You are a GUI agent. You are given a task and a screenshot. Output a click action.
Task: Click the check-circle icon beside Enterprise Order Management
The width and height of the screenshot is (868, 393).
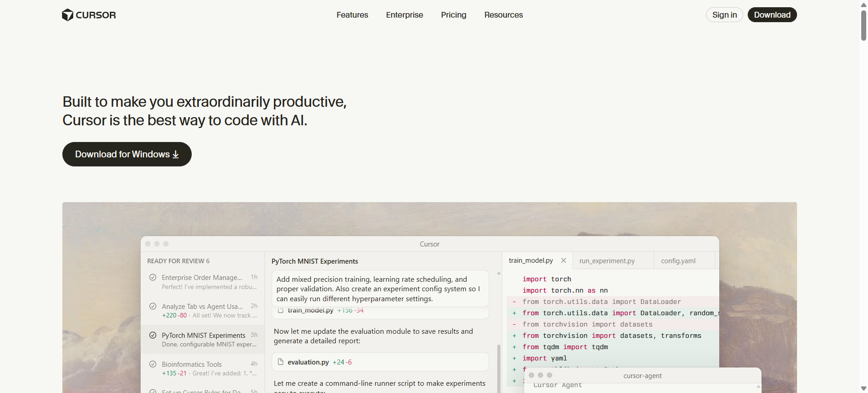(x=153, y=277)
